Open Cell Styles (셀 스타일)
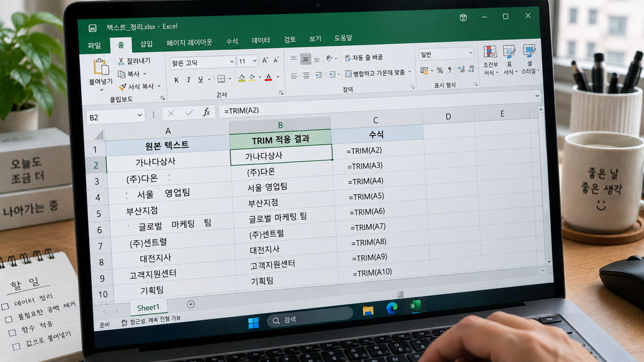The image size is (644, 362). [x=530, y=58]
